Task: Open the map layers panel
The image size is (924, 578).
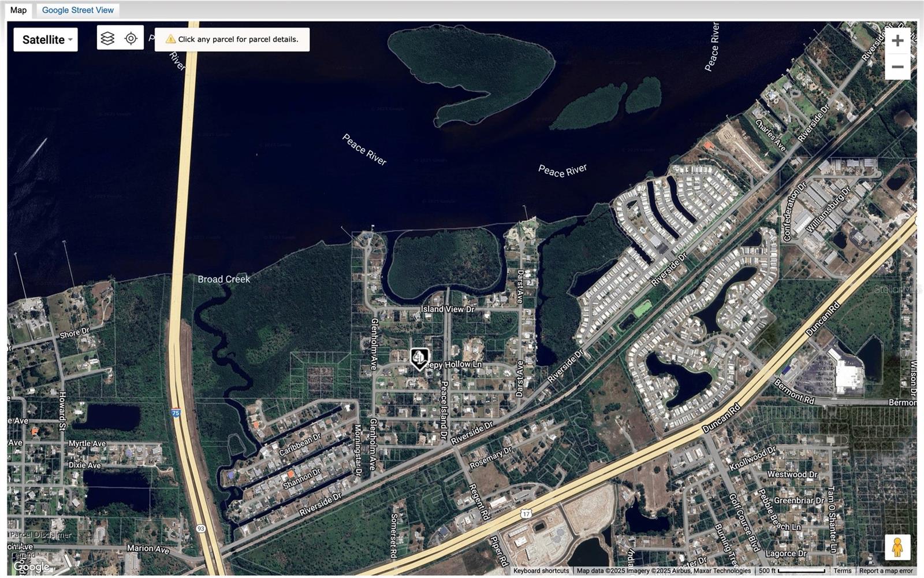Action: (x=108, y=39)
